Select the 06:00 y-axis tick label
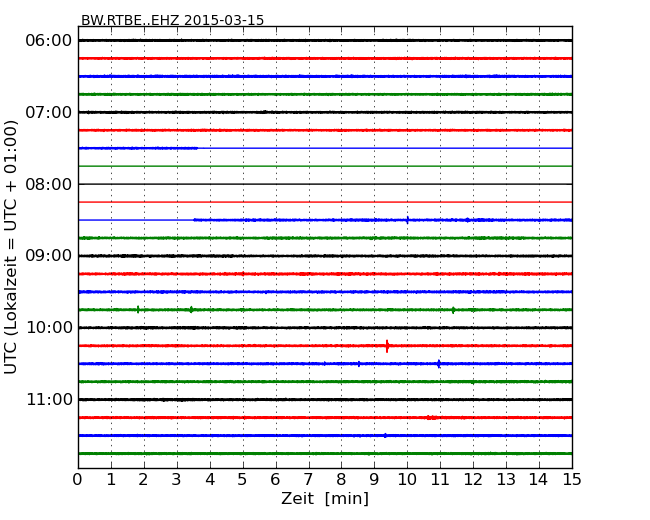 tap(49, 40)
